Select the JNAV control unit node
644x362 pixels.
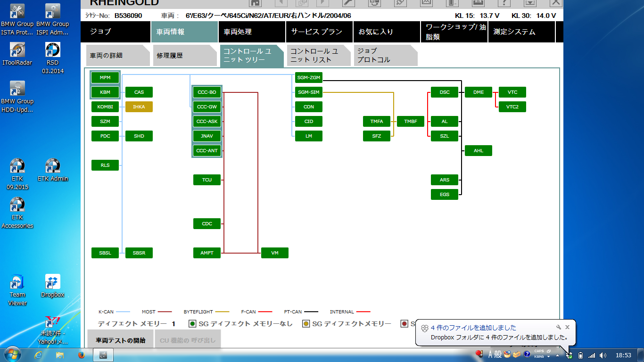pyautogui.click(x=207, y=136)
